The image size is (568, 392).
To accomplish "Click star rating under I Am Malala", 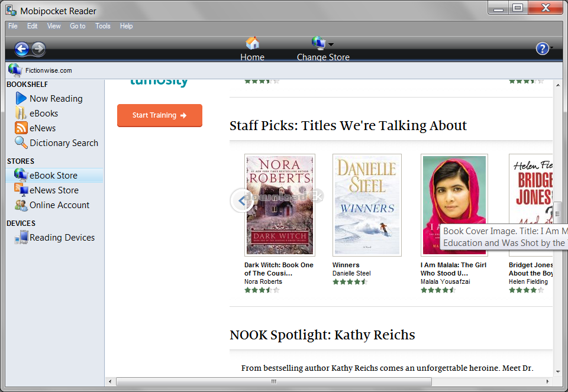I will (x=438, y=290).
